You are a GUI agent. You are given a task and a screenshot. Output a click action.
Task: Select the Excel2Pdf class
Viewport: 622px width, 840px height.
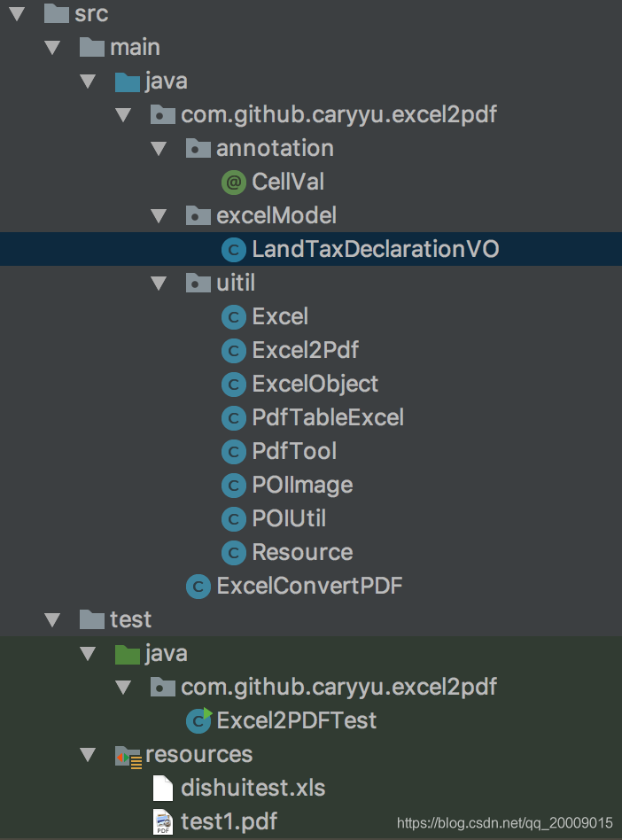click(x=305, y=350)
